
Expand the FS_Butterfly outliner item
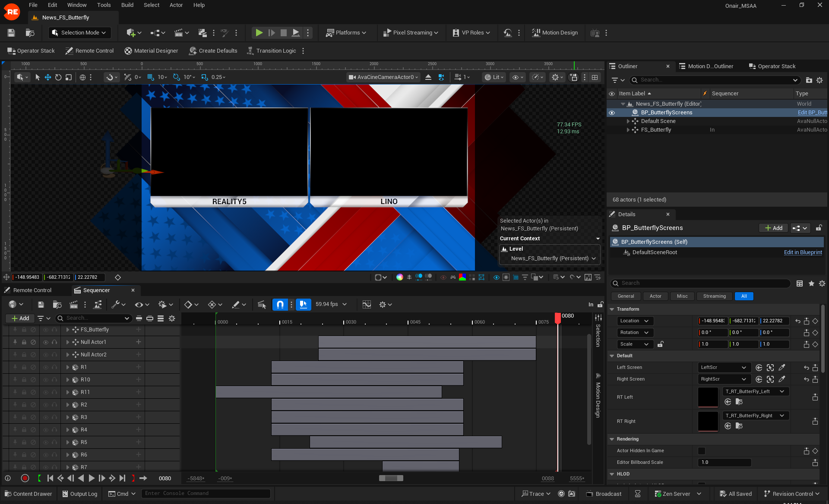[x=628, y=130]
